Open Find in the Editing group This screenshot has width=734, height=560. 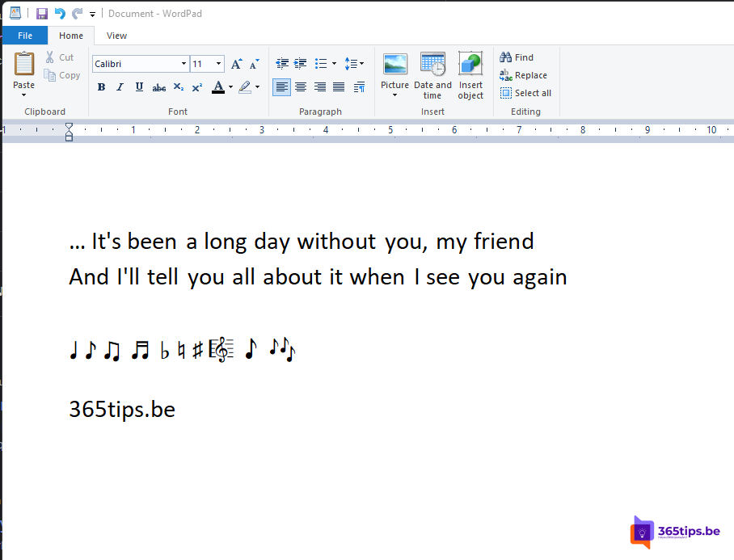(517, 57)
